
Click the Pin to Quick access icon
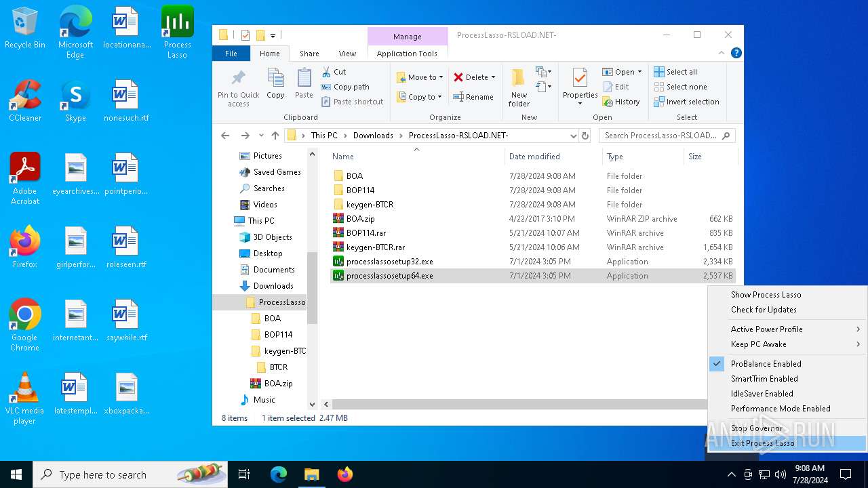[x=238, y=78]
